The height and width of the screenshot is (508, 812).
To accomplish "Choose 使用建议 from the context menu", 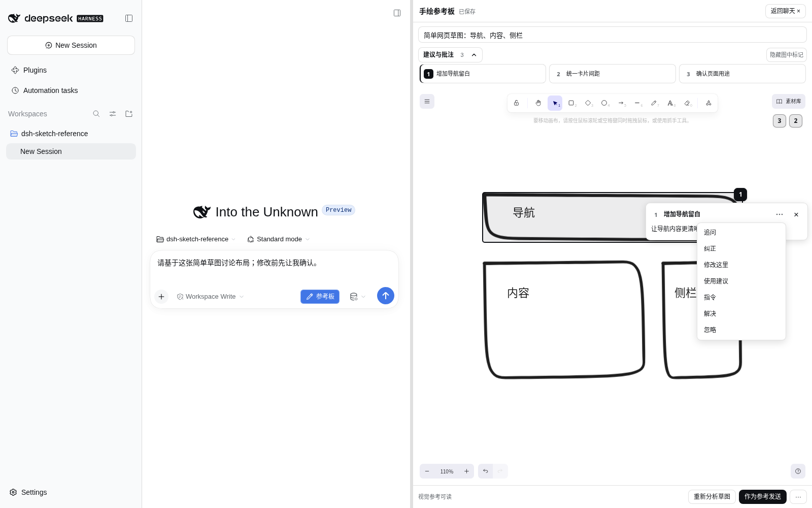I will [741, 281].
